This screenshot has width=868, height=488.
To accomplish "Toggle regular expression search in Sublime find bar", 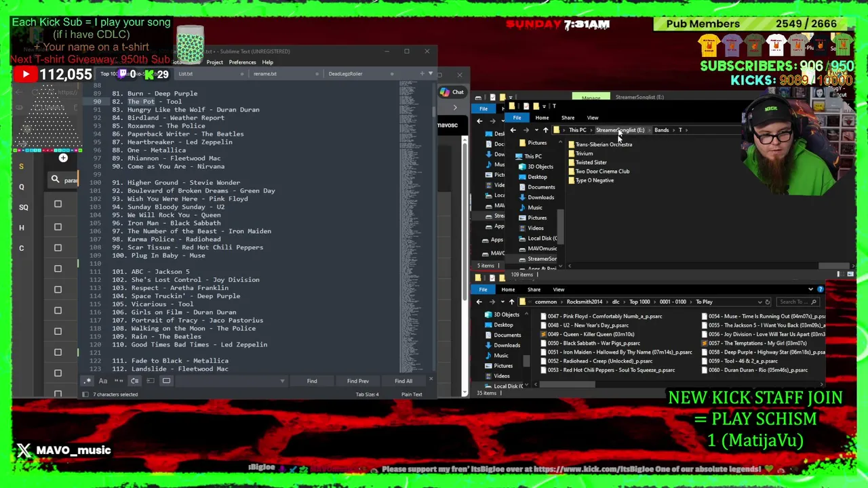I will [x=87, y=381].
